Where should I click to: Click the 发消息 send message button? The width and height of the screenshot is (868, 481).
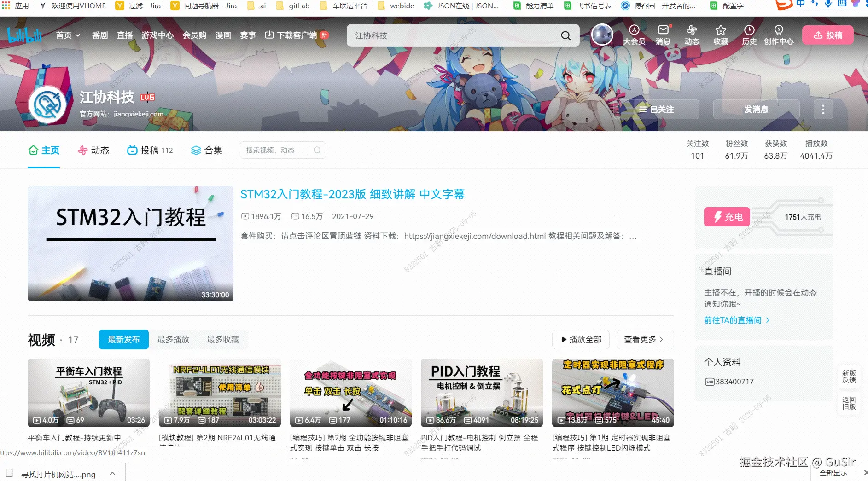pos(756,110)
